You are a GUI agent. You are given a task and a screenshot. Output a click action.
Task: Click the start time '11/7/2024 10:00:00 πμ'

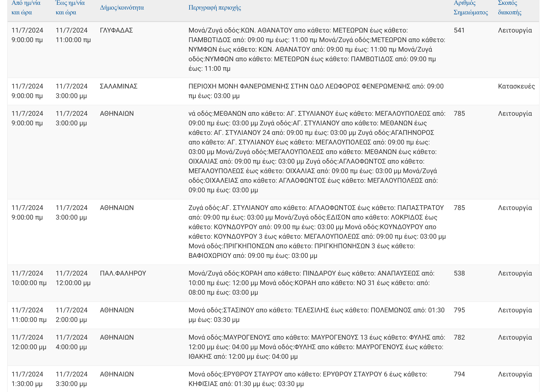click(29, 278)
